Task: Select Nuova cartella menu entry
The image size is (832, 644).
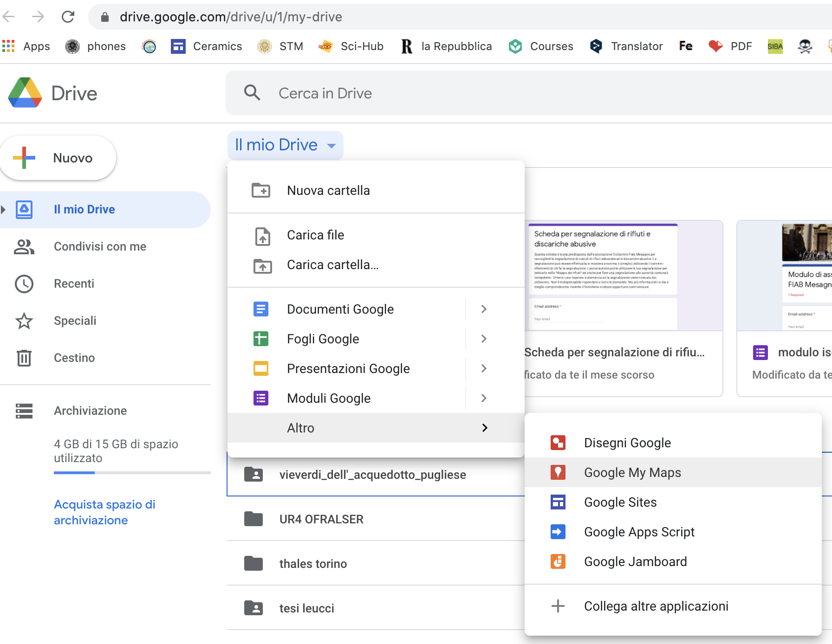Action: (x=376, y=190)
